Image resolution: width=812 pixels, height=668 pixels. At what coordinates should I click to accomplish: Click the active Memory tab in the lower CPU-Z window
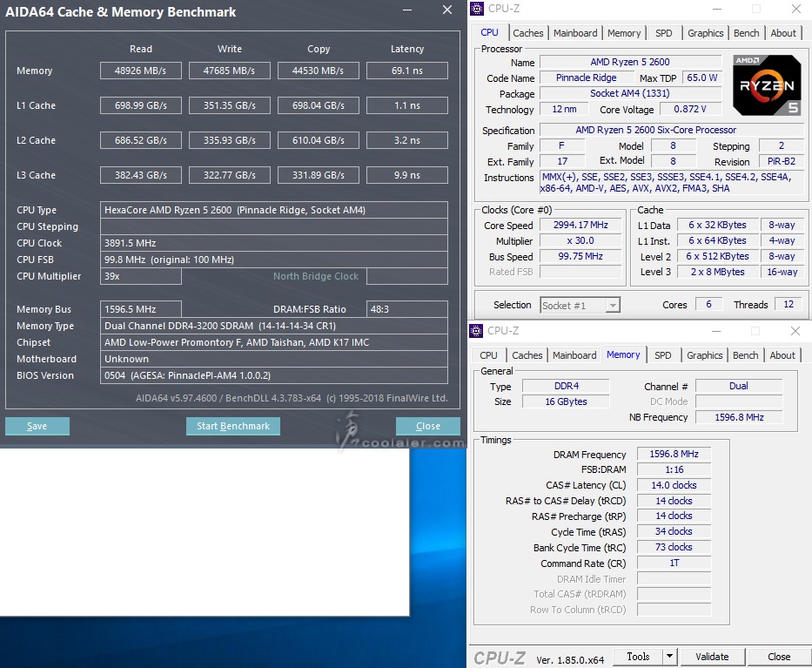click(623, 354)
